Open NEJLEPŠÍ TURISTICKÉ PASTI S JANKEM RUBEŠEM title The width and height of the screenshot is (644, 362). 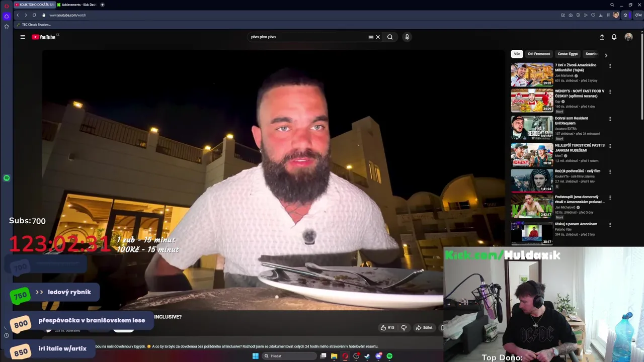(x=580, y=148)
